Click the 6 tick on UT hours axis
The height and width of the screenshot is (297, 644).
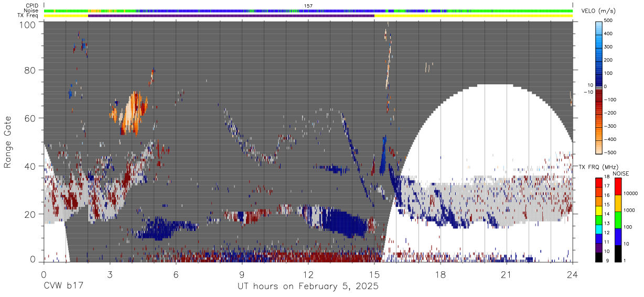point(176,274)
